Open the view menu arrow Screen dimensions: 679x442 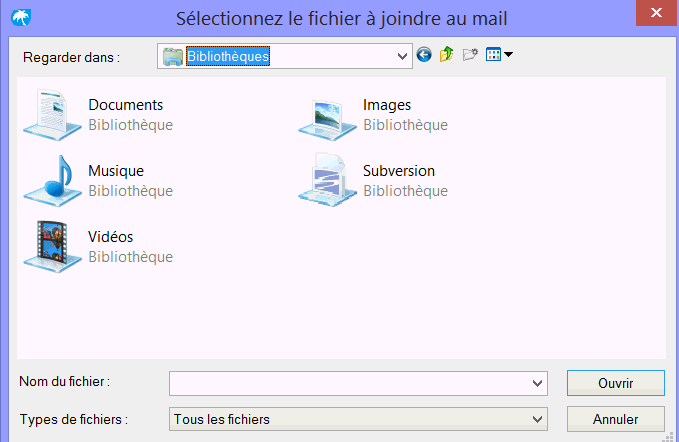click(x=508, y=55)
